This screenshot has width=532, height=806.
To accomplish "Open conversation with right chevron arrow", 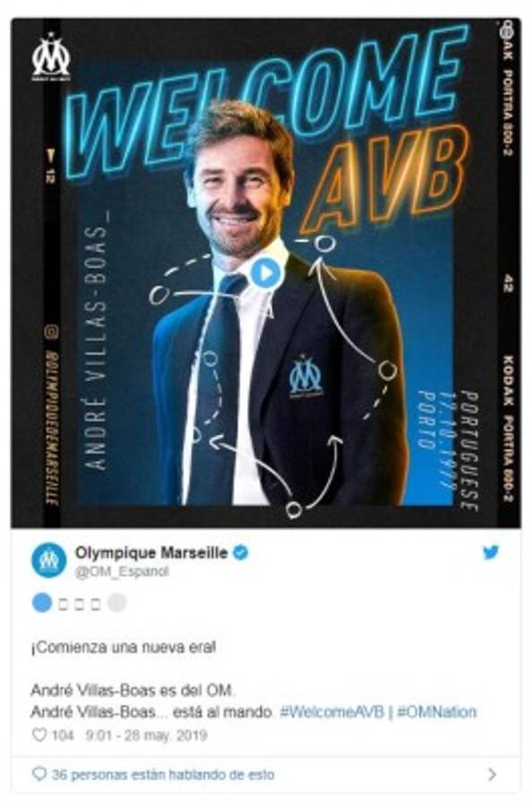I will coord(492,774).
